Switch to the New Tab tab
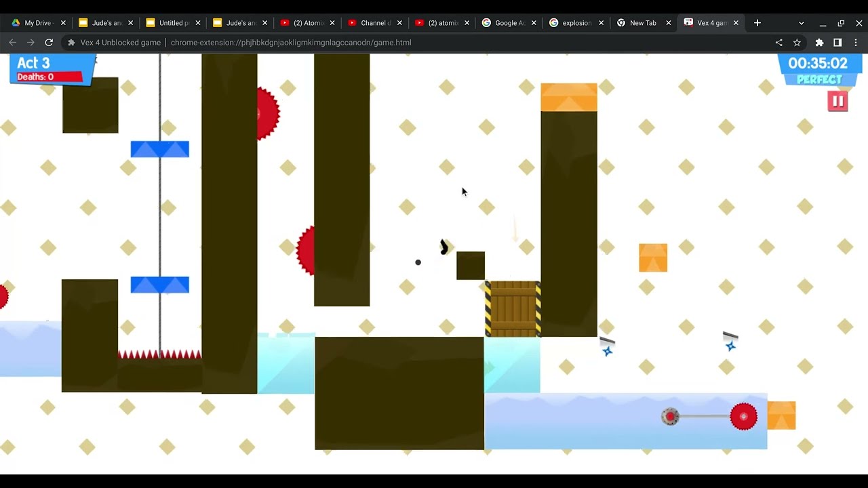Image resolution: width=868 pixels, height=488 pixels. pyautogui.click(x=642, y=23)
